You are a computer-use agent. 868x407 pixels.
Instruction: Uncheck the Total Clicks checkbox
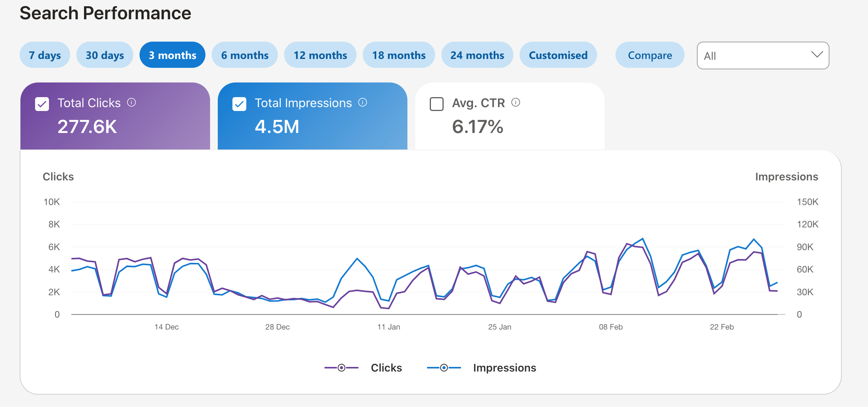point(42,104)
